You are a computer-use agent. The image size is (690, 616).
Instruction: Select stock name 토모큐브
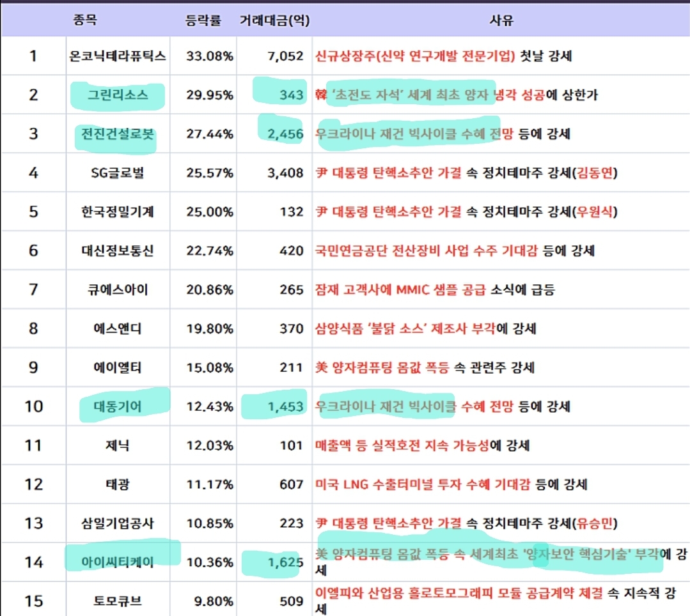point(118,601)
